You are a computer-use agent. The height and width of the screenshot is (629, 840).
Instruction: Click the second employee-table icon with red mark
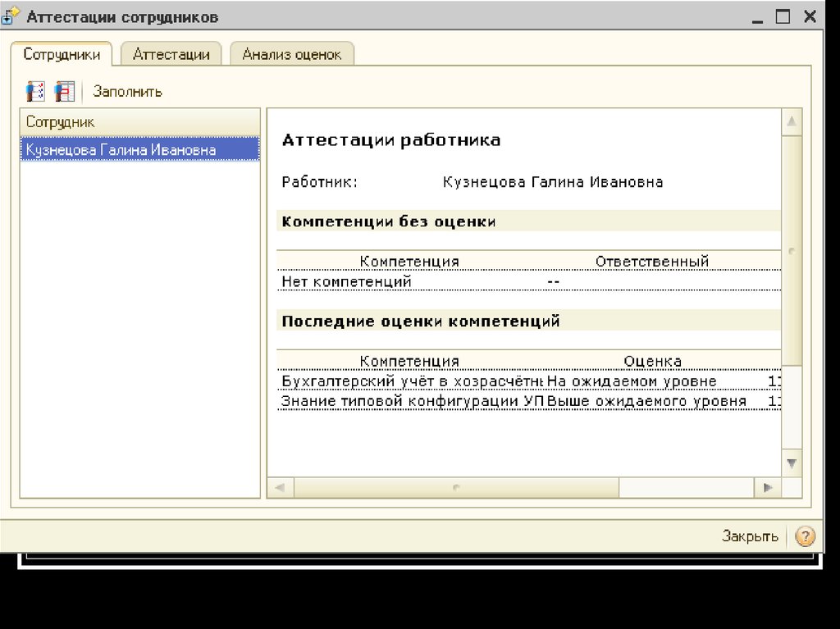tap(64, 91)
